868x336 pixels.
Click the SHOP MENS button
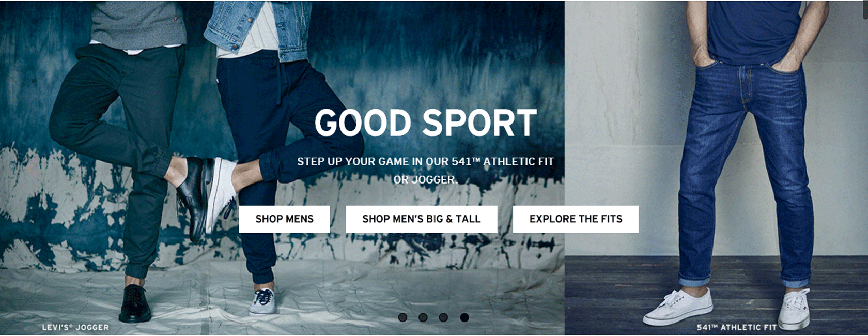click(284, 219)
